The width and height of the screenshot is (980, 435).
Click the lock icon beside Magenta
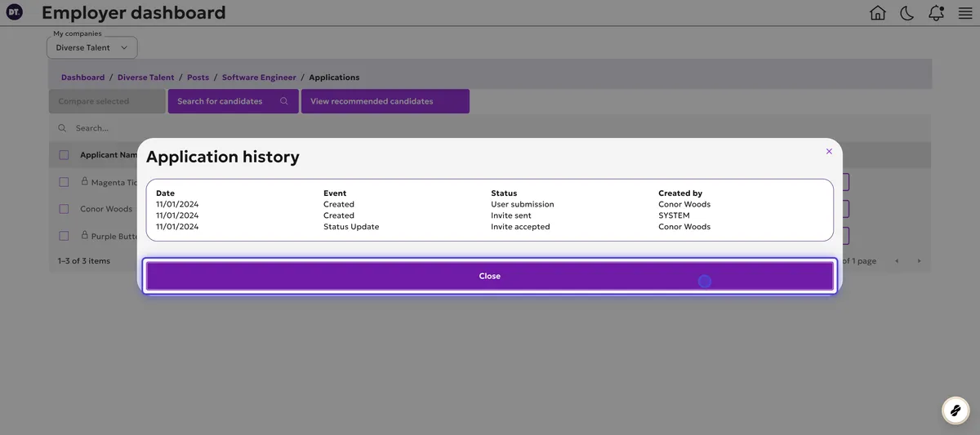[84, 181]
